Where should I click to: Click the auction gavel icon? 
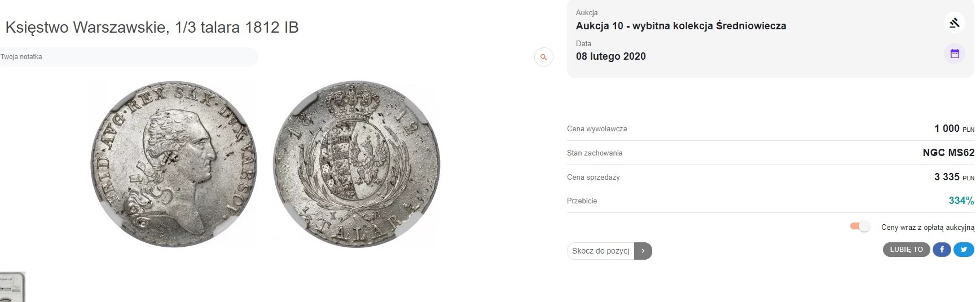(954, 23)
